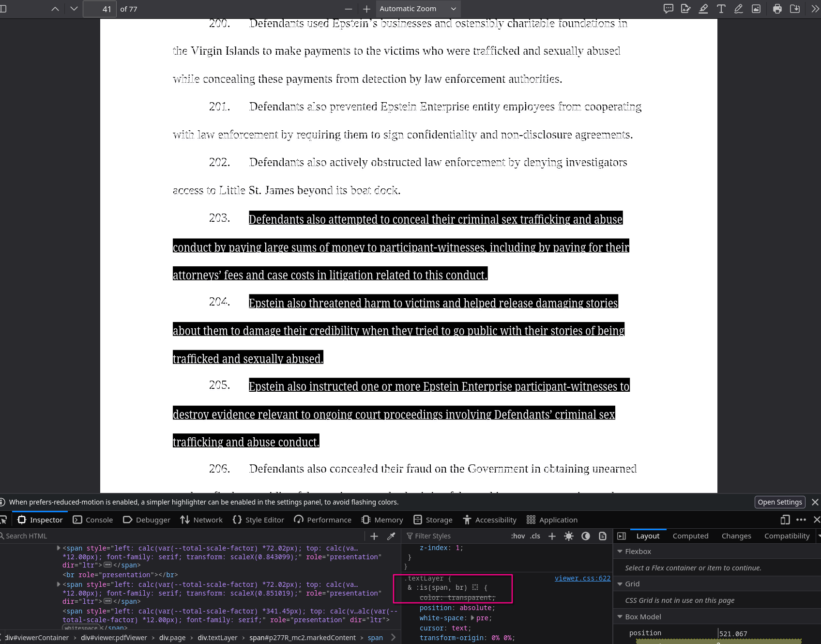Toggle Responsive Design Mode

pyautogui.click(x=785, y=520)
